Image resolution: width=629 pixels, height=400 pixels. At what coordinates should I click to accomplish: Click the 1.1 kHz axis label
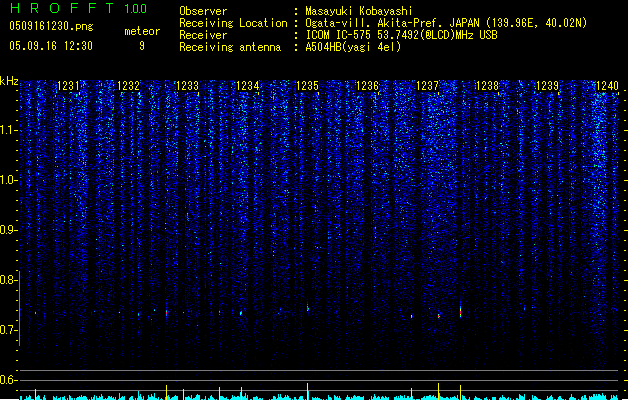pos(7,130)
